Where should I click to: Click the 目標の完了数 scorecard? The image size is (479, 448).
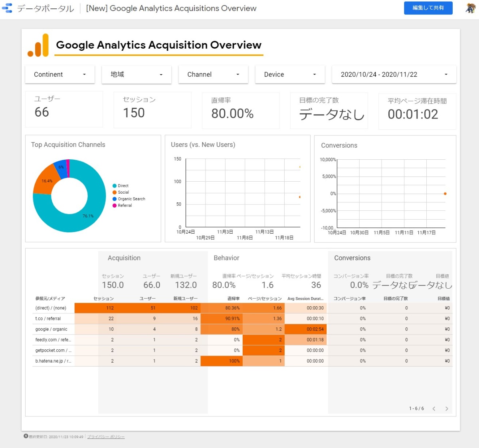coord(329,111)
